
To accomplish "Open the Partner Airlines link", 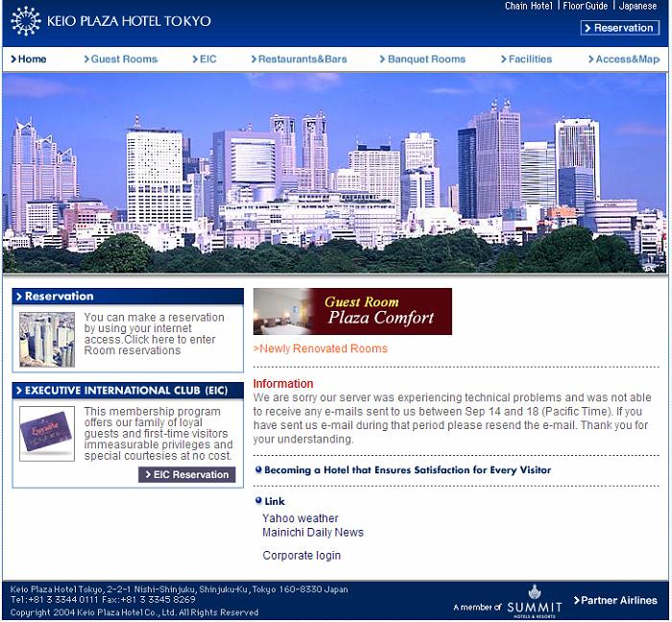I will tap(615, 601).
